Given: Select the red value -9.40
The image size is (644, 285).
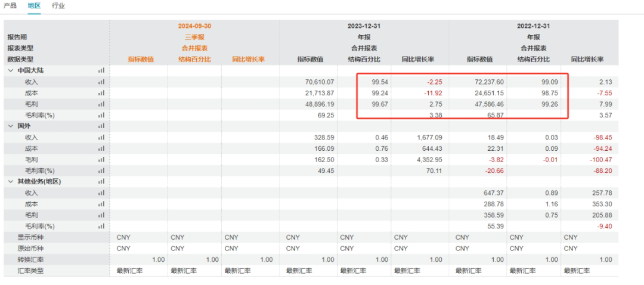Looking at the screenshot, I should [x=603, y=227].
